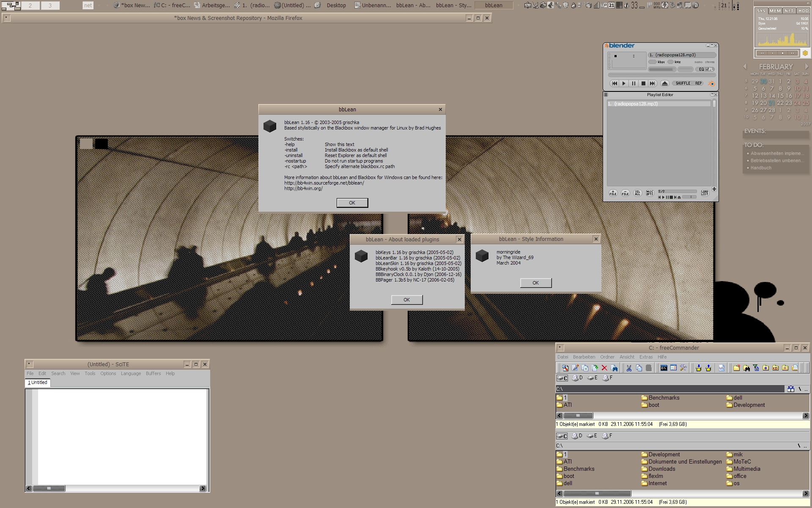812x508 pixels.
Task: Open the Language menu in SciTE
Action: tap(131, 374)
